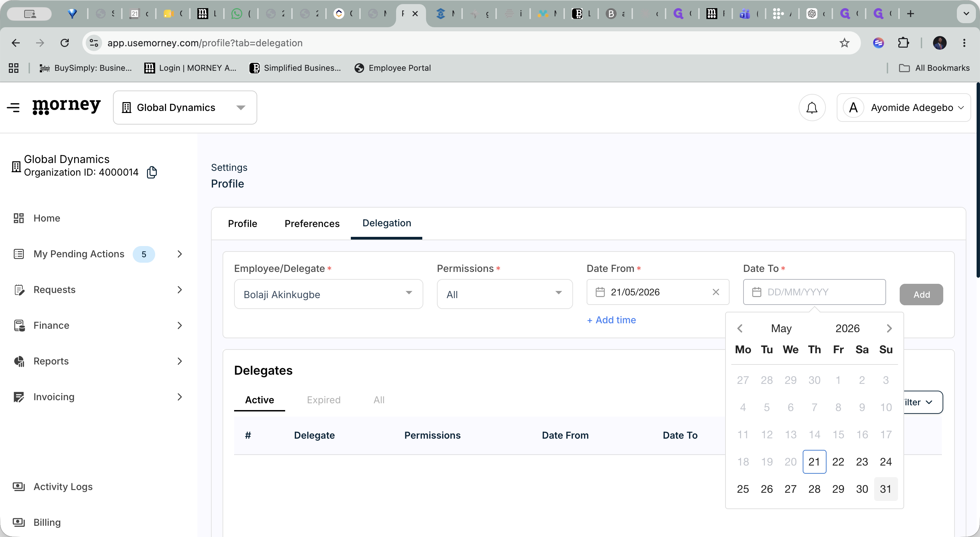Screen dimensions: 980x537
Task: Click the Date To input field
Action: pyautogui.click(x=815, y=292)
